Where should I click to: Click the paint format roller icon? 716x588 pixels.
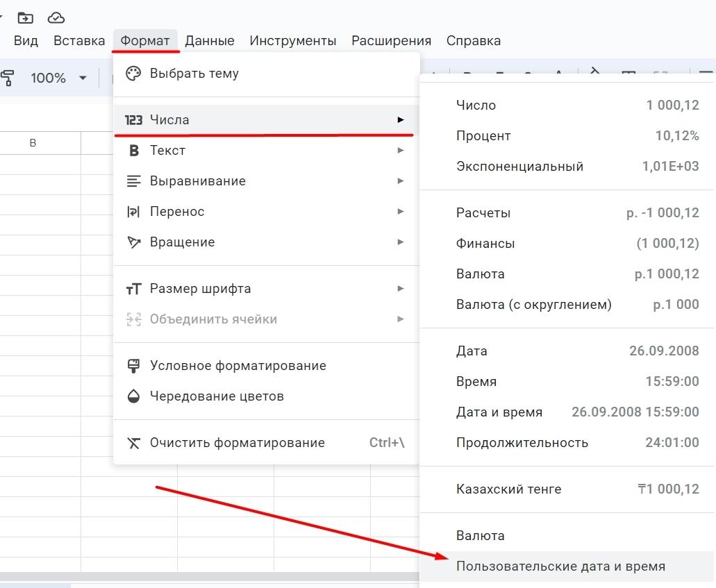click(x=8, y=78)
